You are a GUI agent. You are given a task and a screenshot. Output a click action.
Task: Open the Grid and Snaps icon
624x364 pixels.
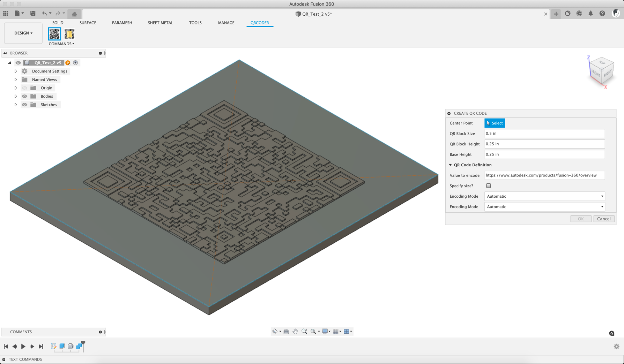(335, 331)
